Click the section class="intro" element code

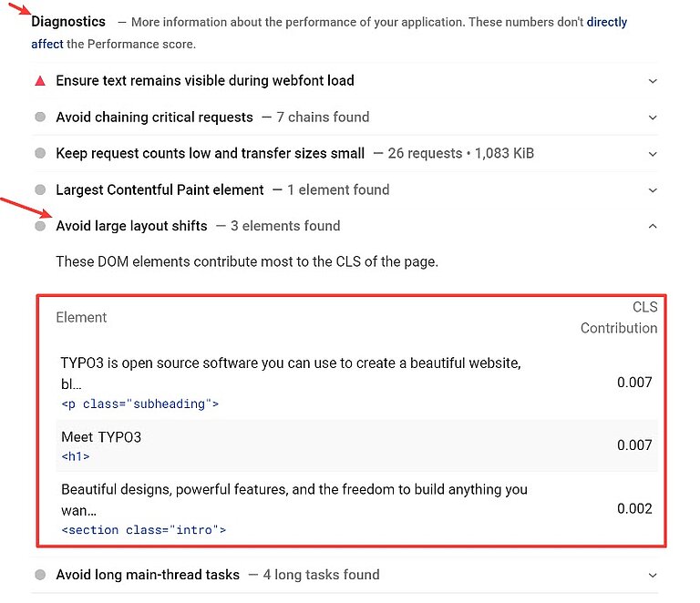coord(144,529)
